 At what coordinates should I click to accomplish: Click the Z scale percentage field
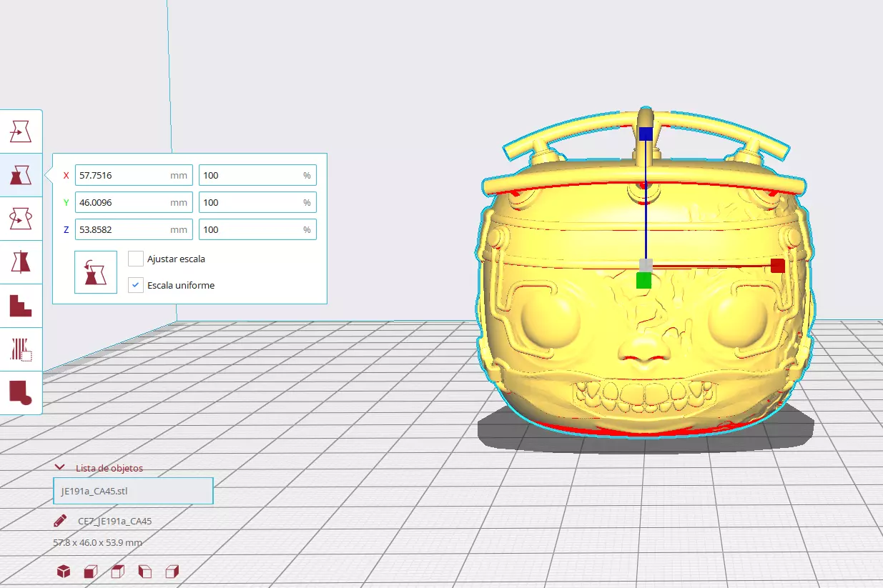[257, 229]
